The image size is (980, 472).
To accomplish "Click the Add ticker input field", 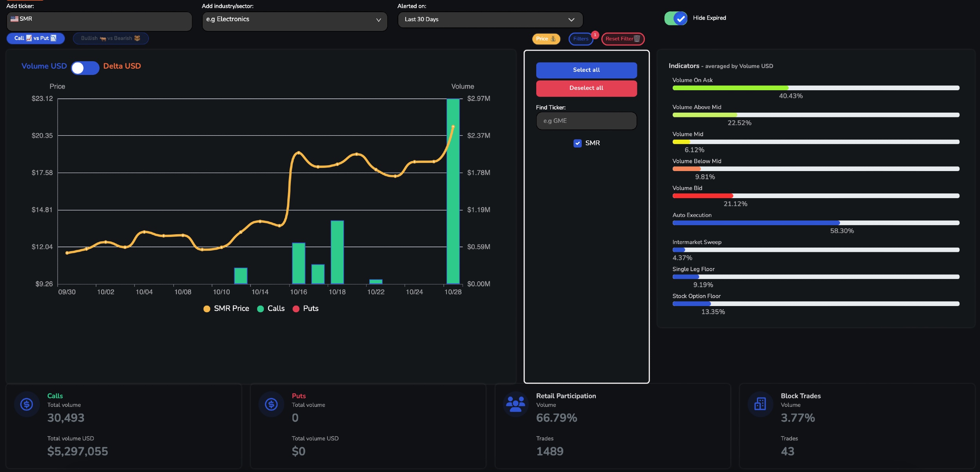I will coord(99,21).
